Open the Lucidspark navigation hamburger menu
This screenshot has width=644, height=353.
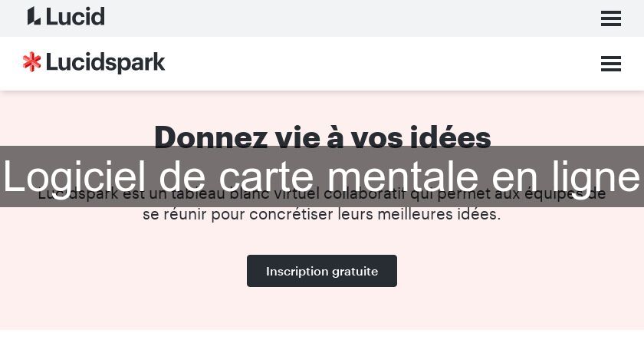[610, 64]
